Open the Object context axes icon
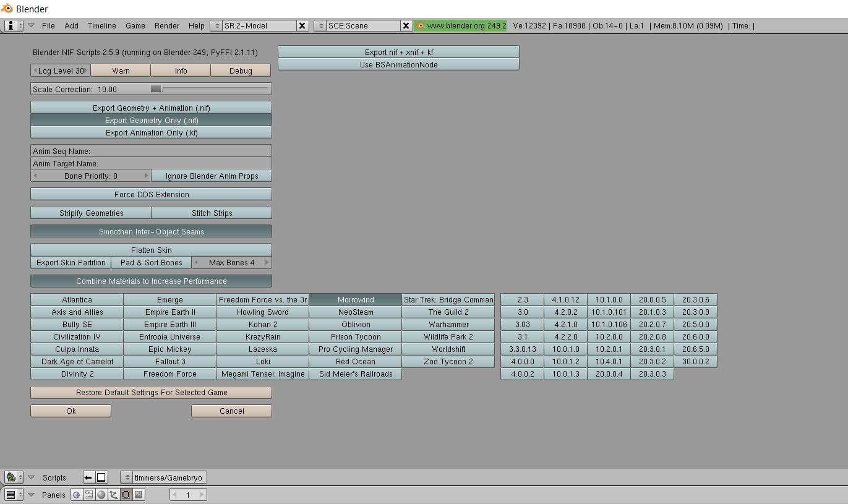Screen dimensions: 848x504 [114, 495]
